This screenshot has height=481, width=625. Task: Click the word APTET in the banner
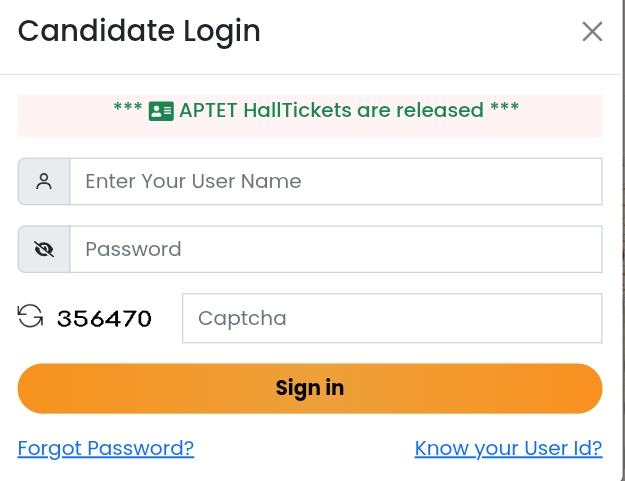(208, 110)
